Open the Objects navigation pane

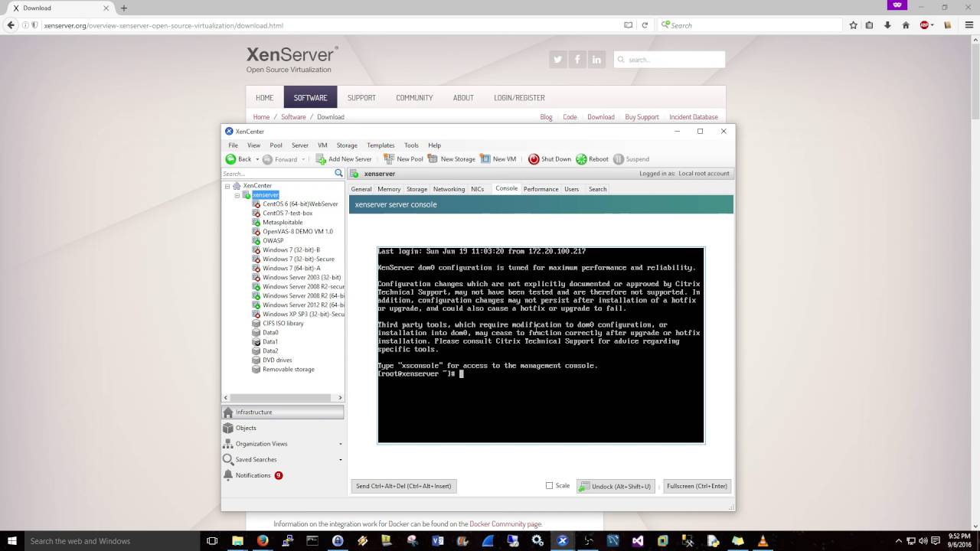click(283, 428)
